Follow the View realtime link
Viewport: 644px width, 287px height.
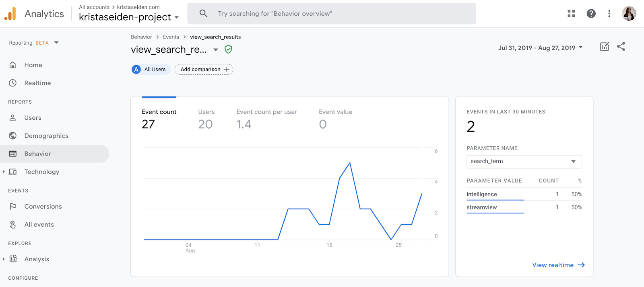point(558,265)
